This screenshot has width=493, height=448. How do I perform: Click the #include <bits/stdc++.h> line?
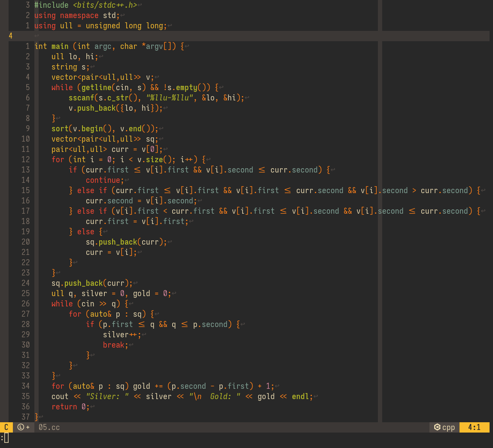pyautogui.click(x=85, y=5)
